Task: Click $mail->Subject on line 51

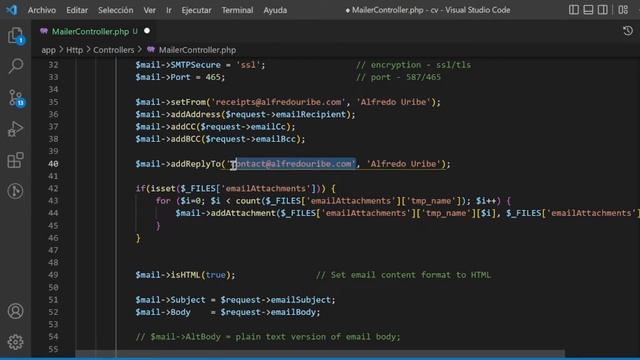Action: [170, 300]
